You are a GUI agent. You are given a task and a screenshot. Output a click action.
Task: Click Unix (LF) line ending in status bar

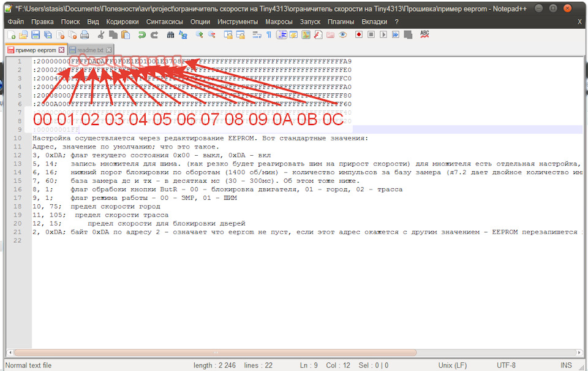click(453, 365)
